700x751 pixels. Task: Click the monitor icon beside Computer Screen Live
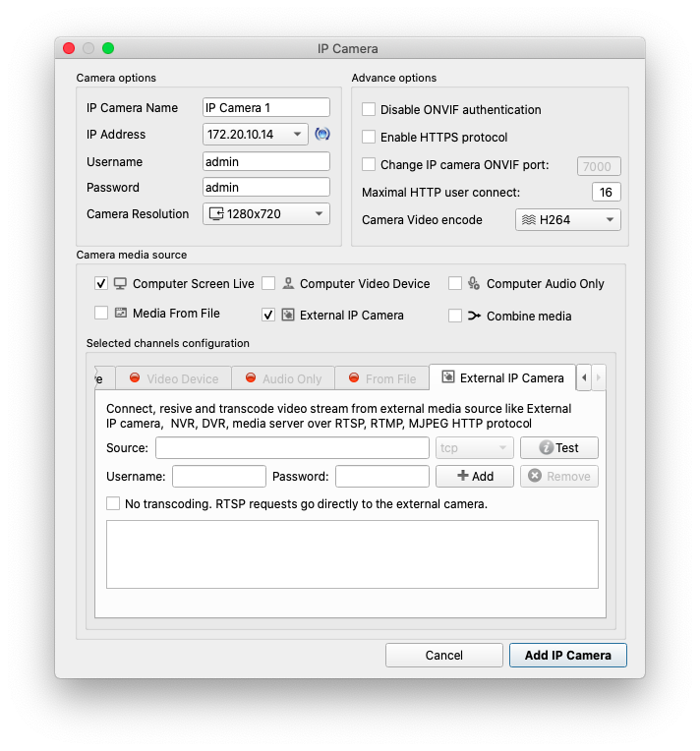click(x=120, y=284)
